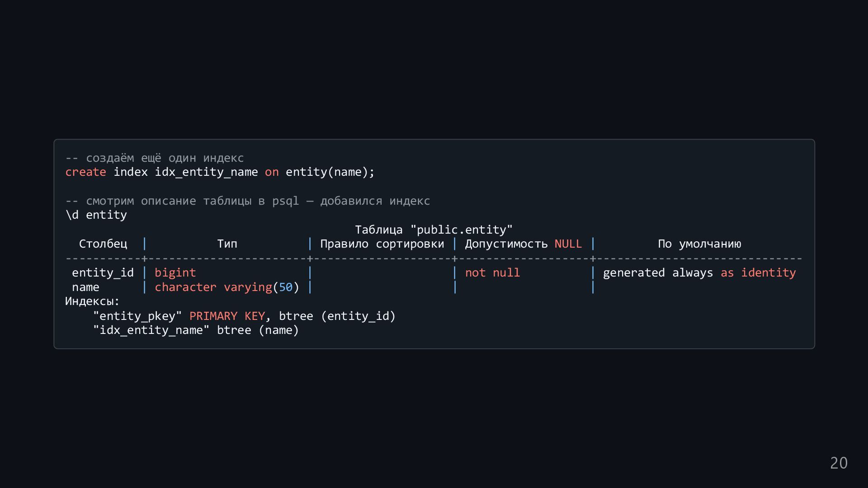Click the 'bigint' type value
868x488 pixels.
pyautogui.click(x=175, y=273)
